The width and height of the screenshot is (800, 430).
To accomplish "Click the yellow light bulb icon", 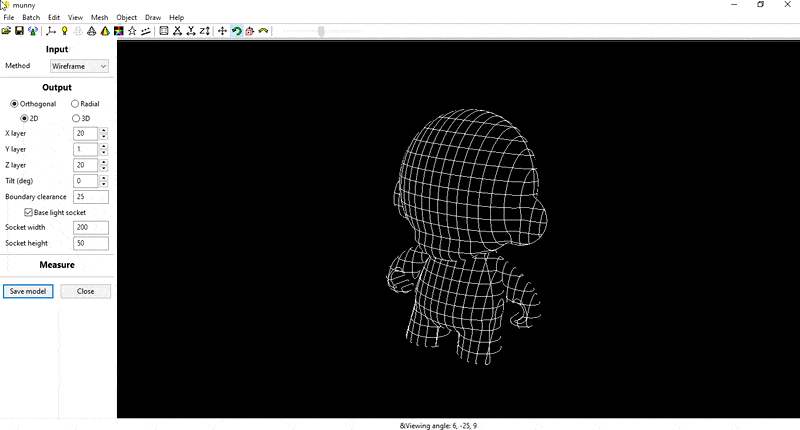I will pos(64,31).
